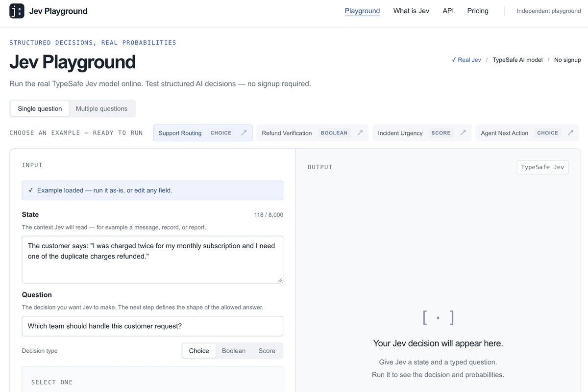Viewport: 588px width, 392px height.
Task: Go to the API page
Action: tap(448, 11)
